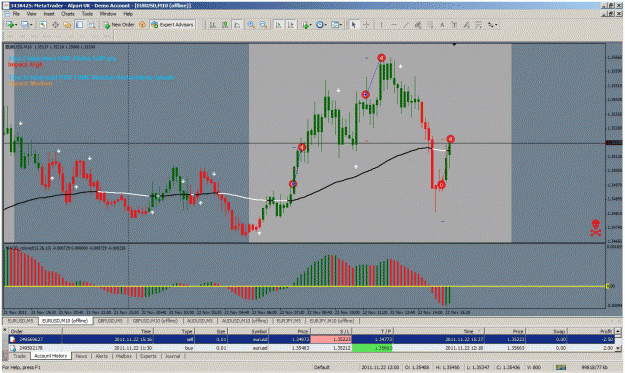625x373 pixels.
Task: Open the Insert menu
Action: (49, 14)
